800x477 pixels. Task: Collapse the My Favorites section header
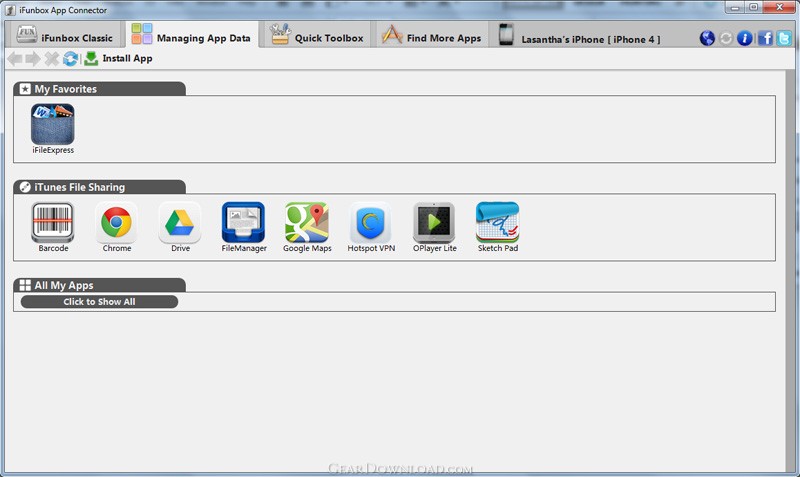(99, 89)
